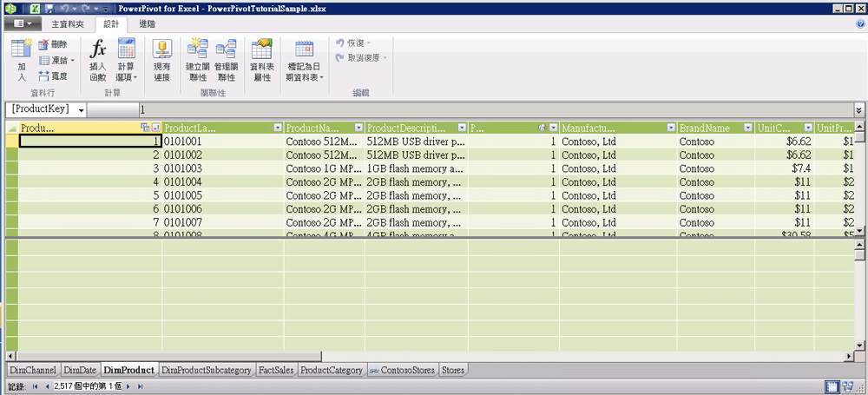Switch to the FactSales sheet tab

(x=276, y=370)
